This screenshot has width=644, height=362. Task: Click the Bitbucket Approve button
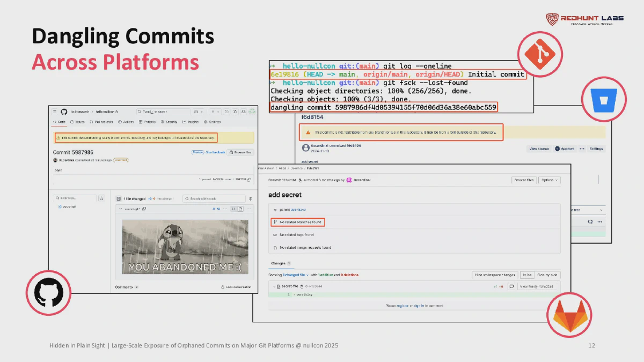click(565, 149)
